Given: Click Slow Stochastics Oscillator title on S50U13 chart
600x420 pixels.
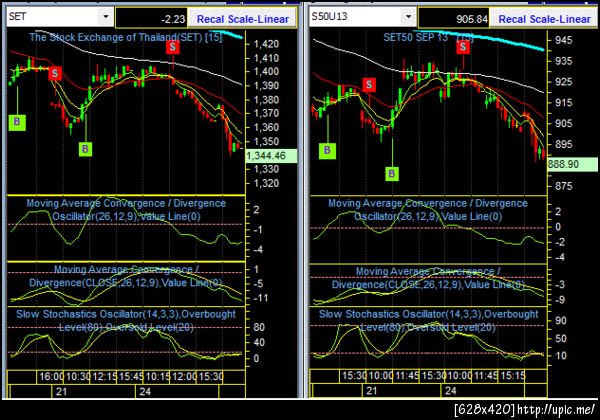Looking at the screenshot, I should (x=429, y=321).
